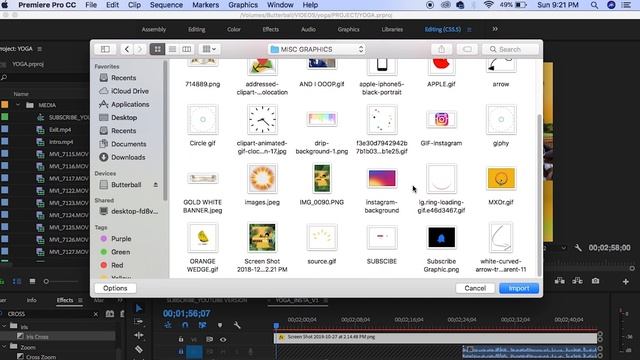The image size is (640, 360).
Task: Select the GIF-instagram file thumbnail
Action: pos(441,120)
